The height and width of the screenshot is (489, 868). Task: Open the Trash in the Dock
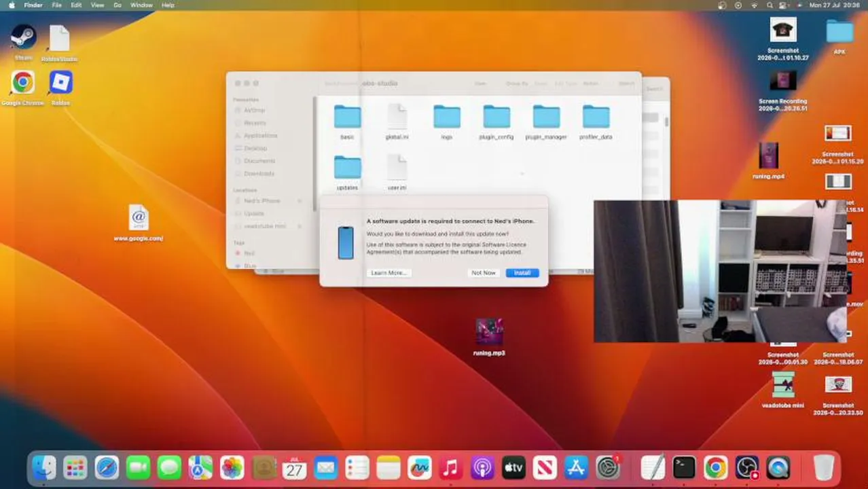[x=823, y=467]
